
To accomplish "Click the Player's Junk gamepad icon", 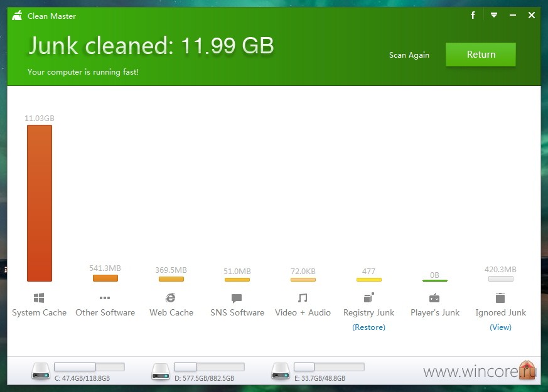I will click(434, 298).
